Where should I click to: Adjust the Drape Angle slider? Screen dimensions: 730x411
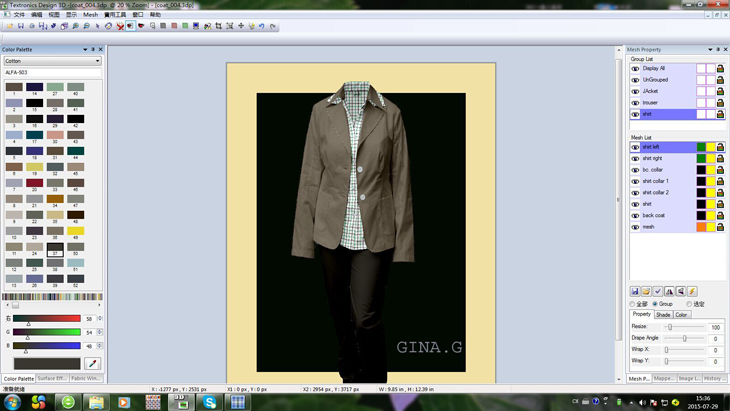pyautogui.click(x=684, y=338)
